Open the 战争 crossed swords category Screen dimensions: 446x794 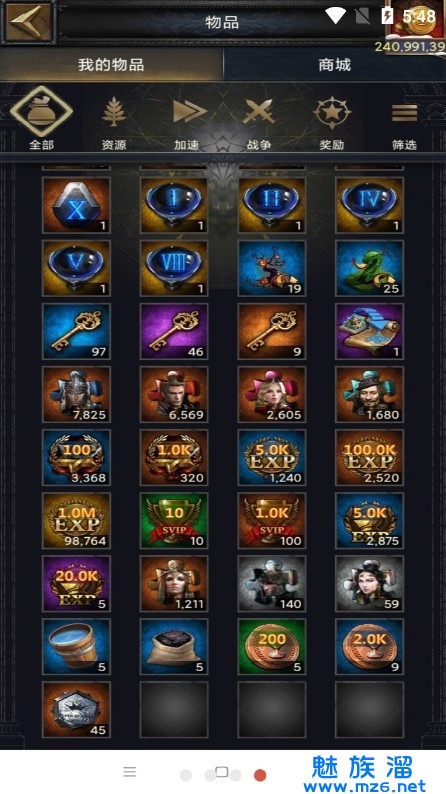click(x=259, y=123)
